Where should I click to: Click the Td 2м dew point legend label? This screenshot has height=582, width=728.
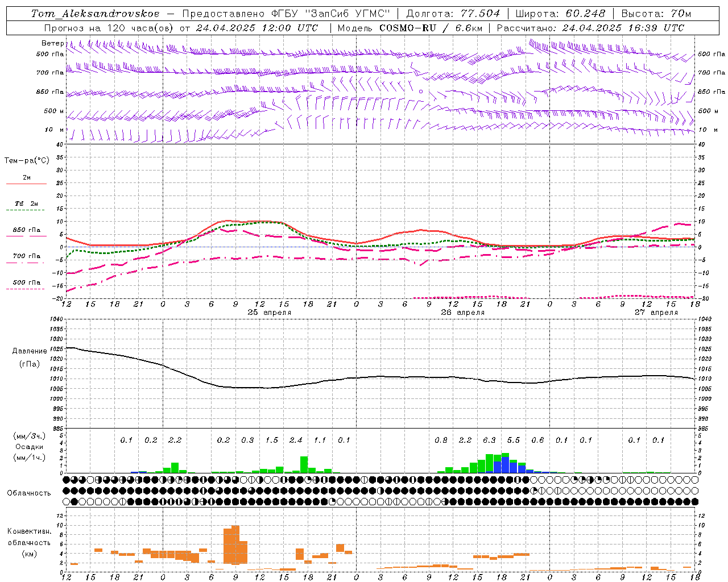pos(27,203)
